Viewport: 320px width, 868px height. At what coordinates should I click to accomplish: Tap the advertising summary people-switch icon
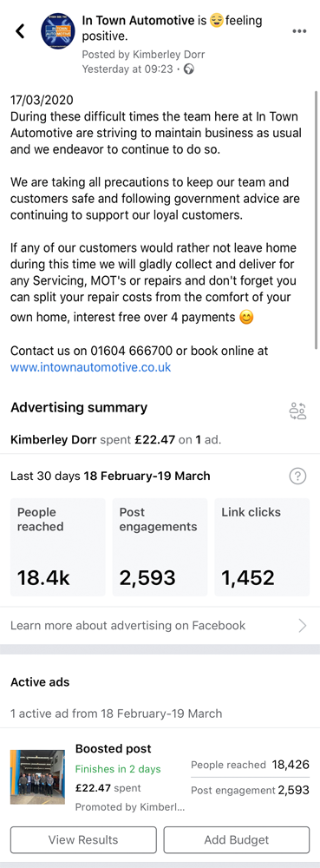297,411
